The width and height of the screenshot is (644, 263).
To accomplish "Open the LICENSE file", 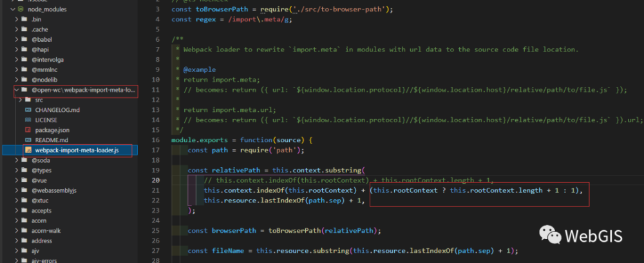I will point(46,120).
